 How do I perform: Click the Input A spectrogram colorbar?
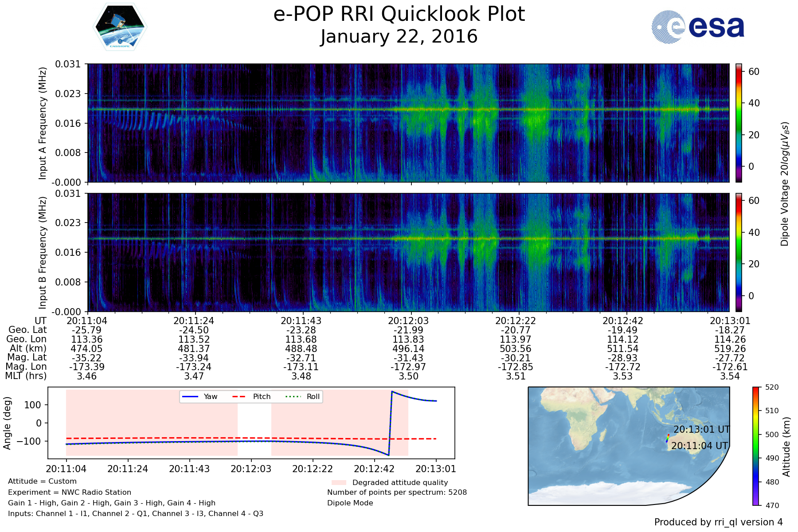[x=739, y=123]
